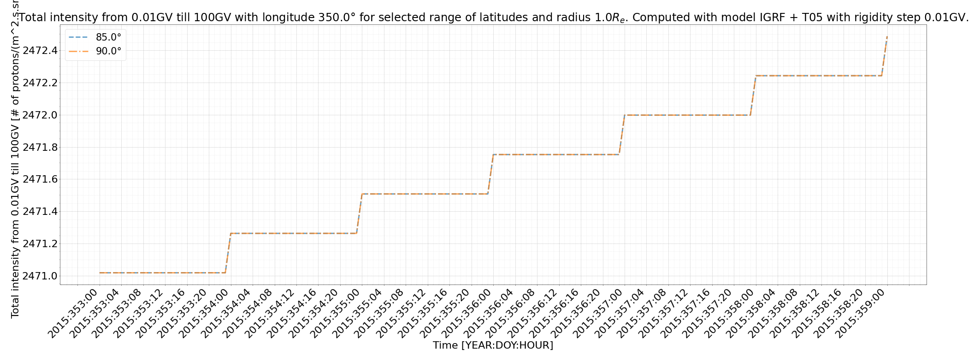The image size is (980, 362).
Task: Click y-axis tick label 2471.4
Action: (41, 211)
